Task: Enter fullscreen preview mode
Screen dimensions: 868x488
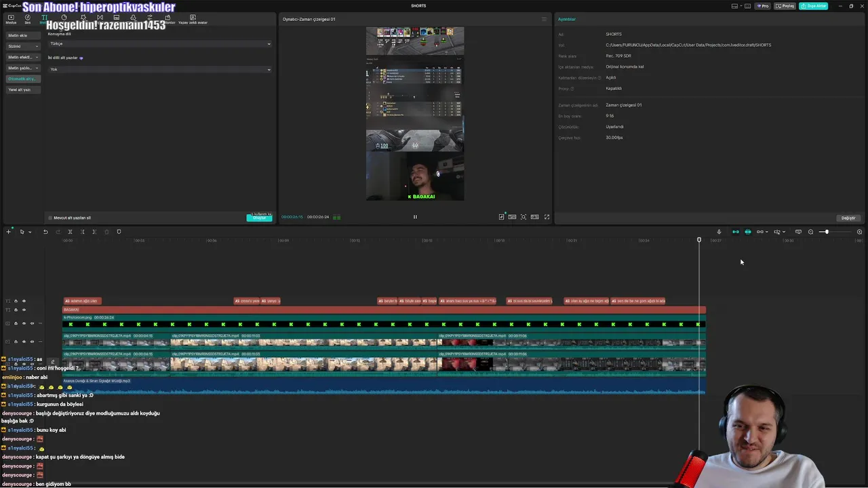Action: tap(547, 217)
